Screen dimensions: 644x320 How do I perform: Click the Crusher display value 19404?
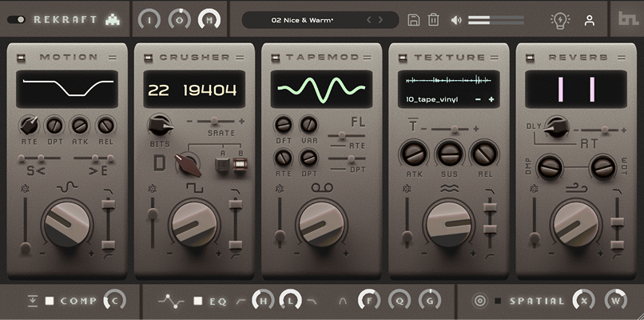pos(210,90)
